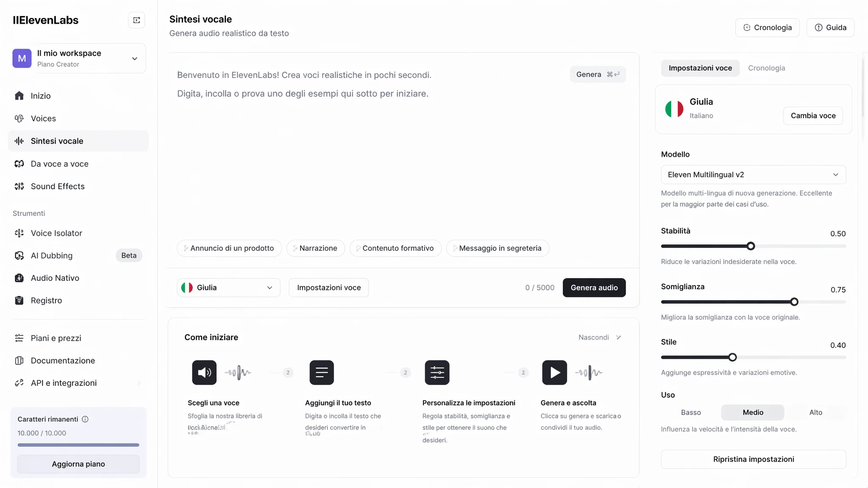Select Alto usage level
This screenshot has width=868, height=488.
(815, 413)
